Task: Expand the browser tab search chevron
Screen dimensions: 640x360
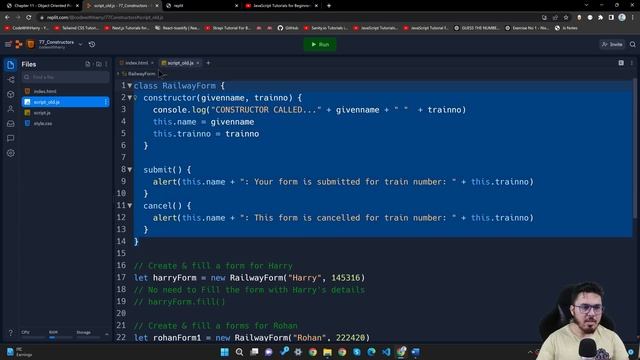Action: pos(587,5)
